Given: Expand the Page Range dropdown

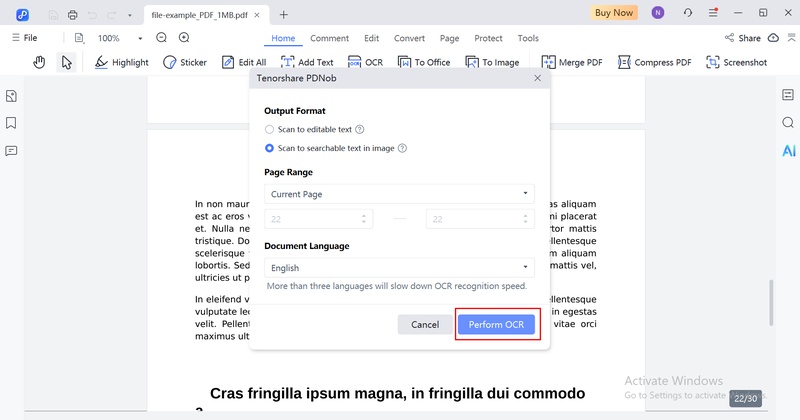Looking at the screenshot, I should 399,194.
